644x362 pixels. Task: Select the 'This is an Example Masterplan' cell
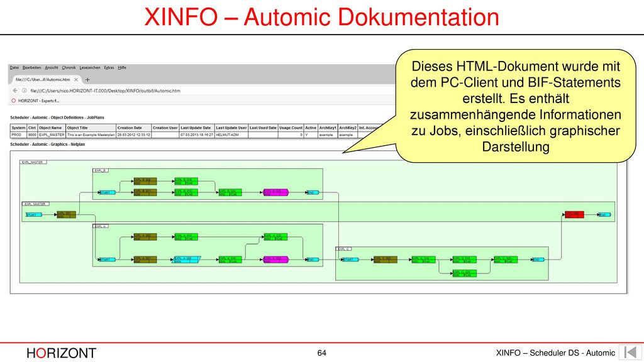coord(91,134)
